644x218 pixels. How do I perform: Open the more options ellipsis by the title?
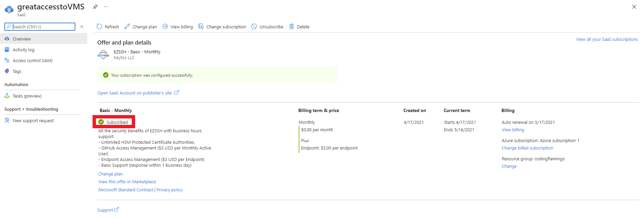pos(106,7)
